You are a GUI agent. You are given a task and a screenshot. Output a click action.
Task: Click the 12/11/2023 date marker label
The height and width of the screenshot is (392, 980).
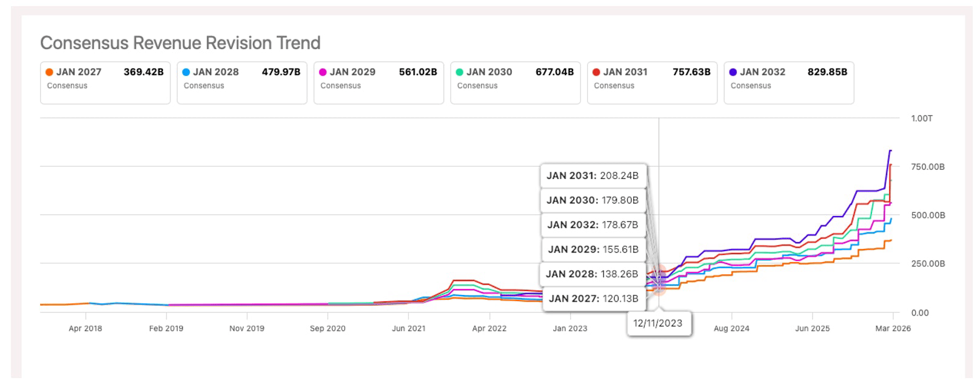[x=659, y=323]
